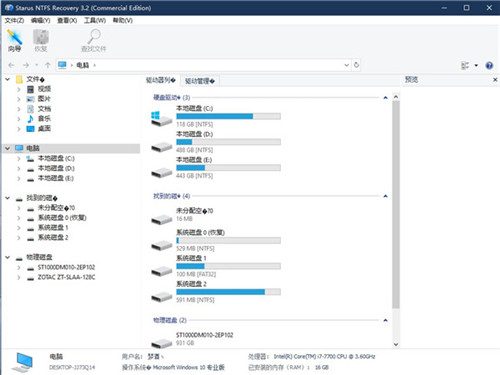Click the 系统磁盘 0 (恢复) drive icon in list

tap(161, 245)
